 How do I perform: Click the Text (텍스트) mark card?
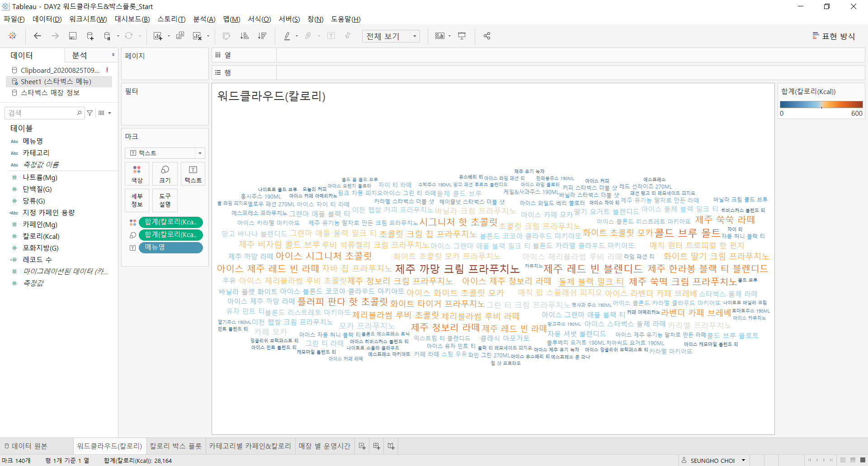point(193,174)
